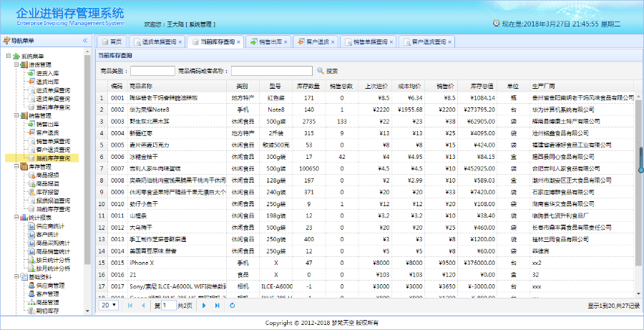The height and width of the screenshot is (330, 644).
Task: Collapse the 基础资料 tree branch
Action: (16, 277)
